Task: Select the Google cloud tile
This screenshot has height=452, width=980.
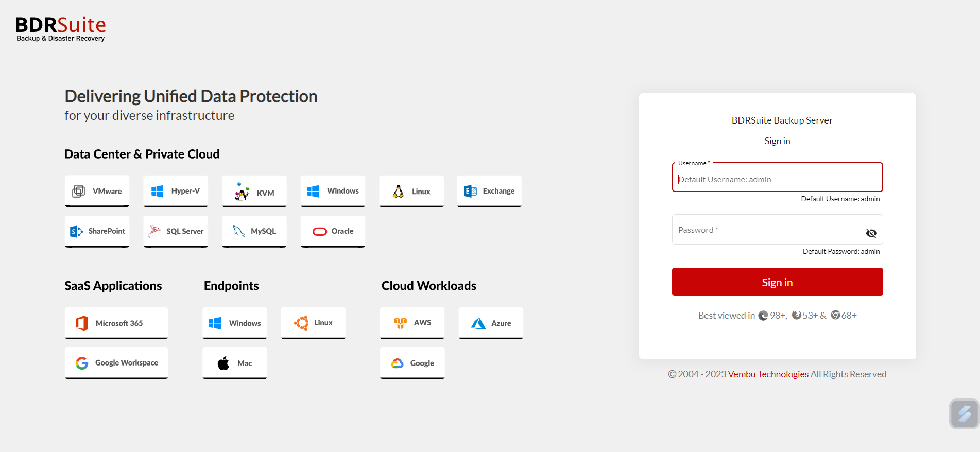Action: (412, 363)
